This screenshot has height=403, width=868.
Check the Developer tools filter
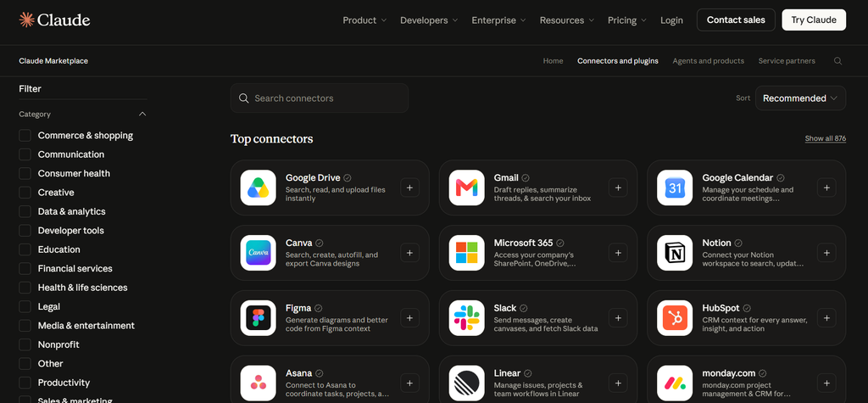tap(25, 231)
